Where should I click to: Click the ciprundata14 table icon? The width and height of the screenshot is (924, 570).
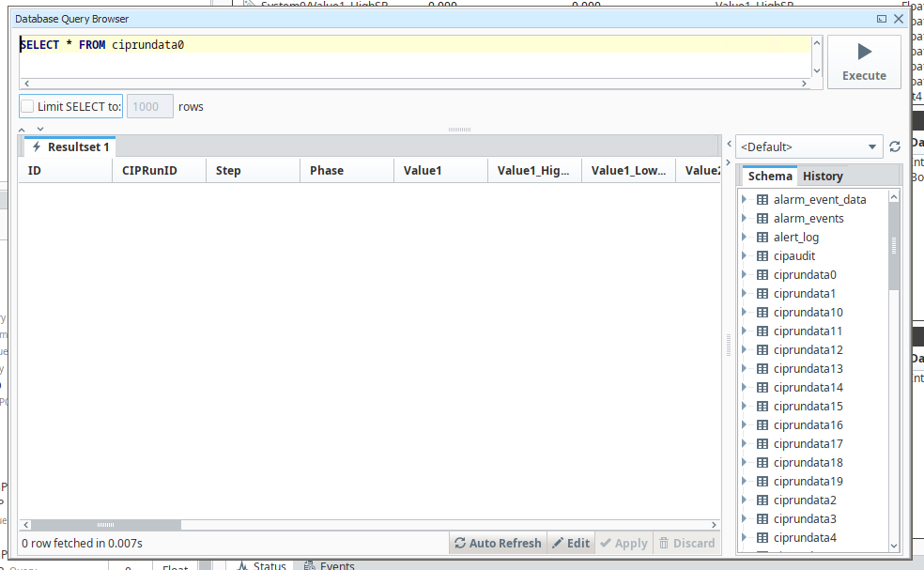[x=762, y=387]
